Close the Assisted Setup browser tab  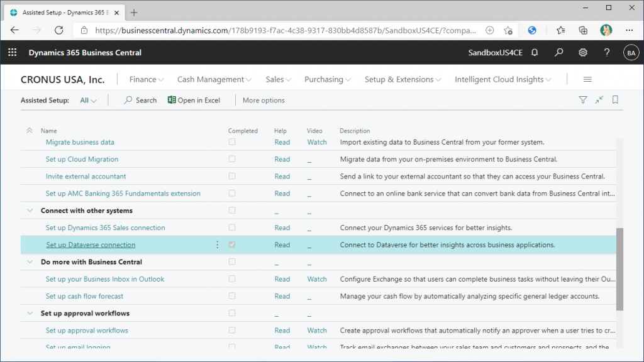click(116, 13)
